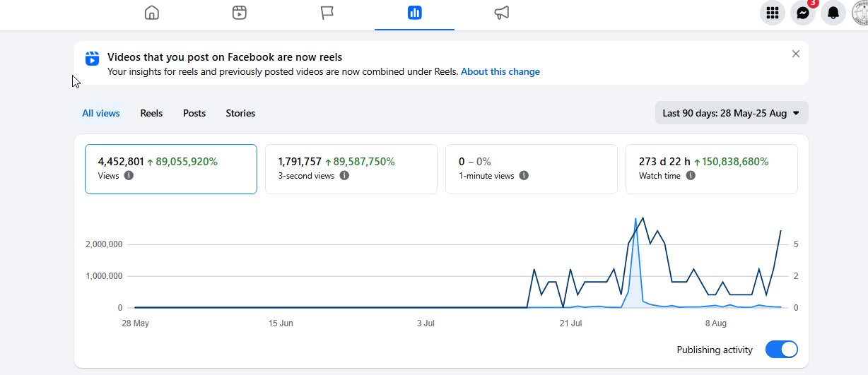Select the Insights bar chart icon
The width and height of the screenshot is (868, 375).
tap(415, 13)
